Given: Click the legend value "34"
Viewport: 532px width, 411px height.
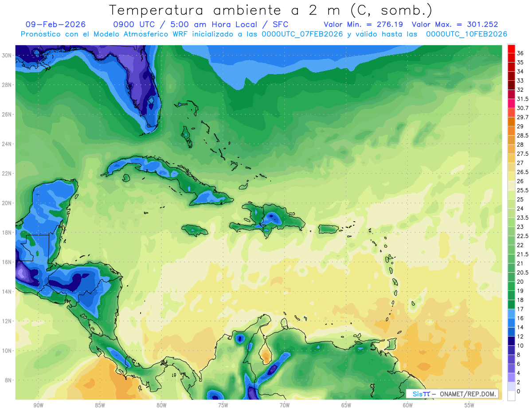Looking at the screenshot, I should (x=520, y=71).
